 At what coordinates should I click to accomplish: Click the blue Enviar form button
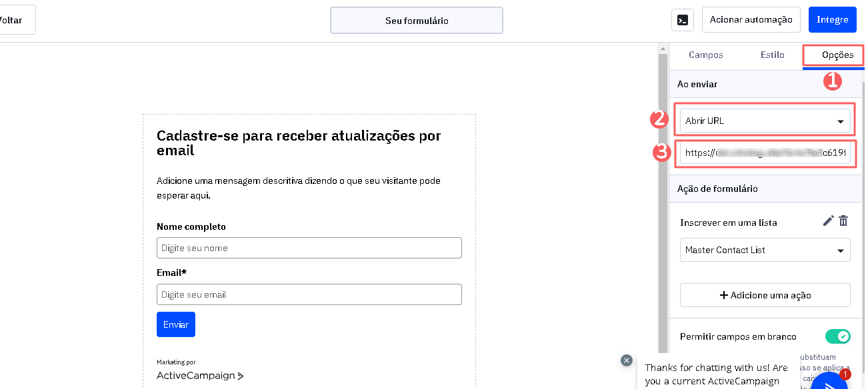click(176, 324)
